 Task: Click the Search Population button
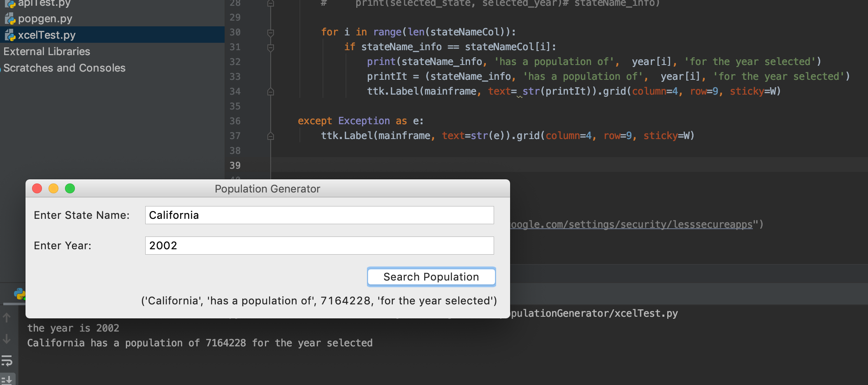[431, 277]
